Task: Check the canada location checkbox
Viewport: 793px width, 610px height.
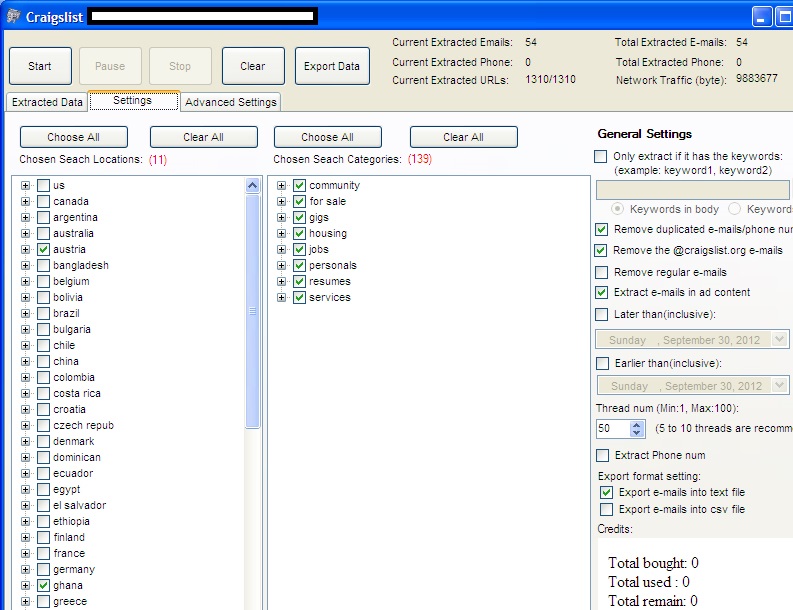Action: [x=43, y=201]
